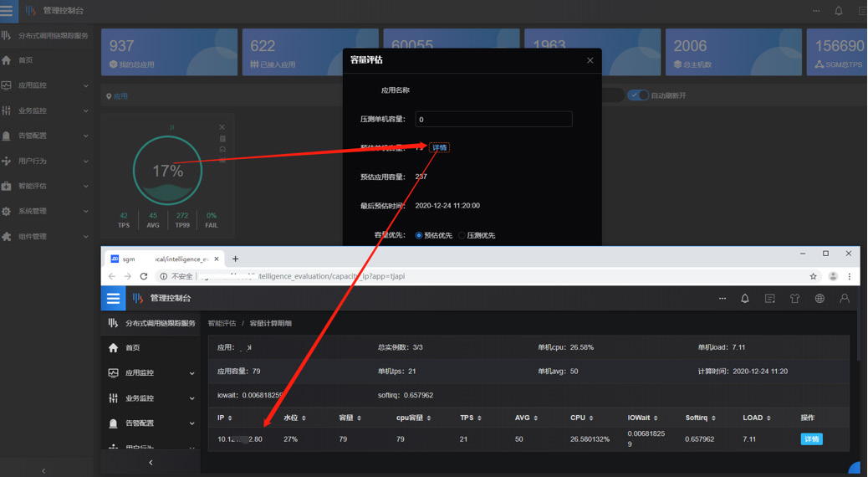Toggle the 自动刷新开 switch

638,95
